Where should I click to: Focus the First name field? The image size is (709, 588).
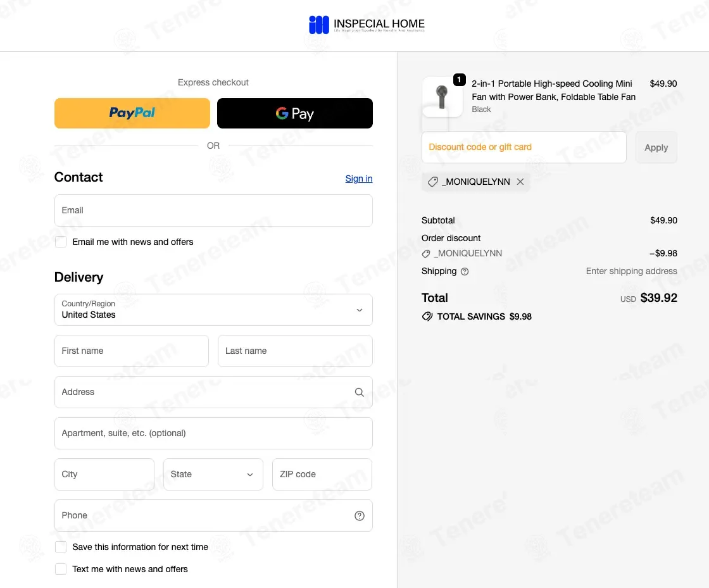pyautogui.click(x=132, y=351)
